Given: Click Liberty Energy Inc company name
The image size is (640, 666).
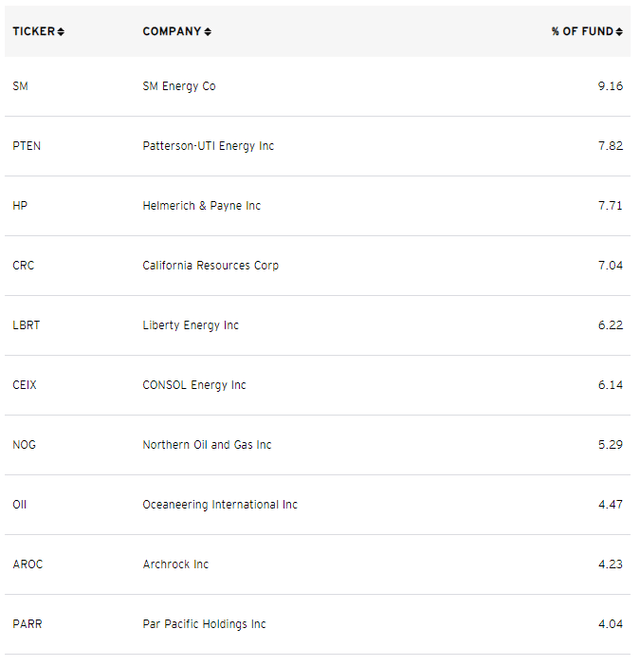Looking at the screenshot, I should coord(191,326).
